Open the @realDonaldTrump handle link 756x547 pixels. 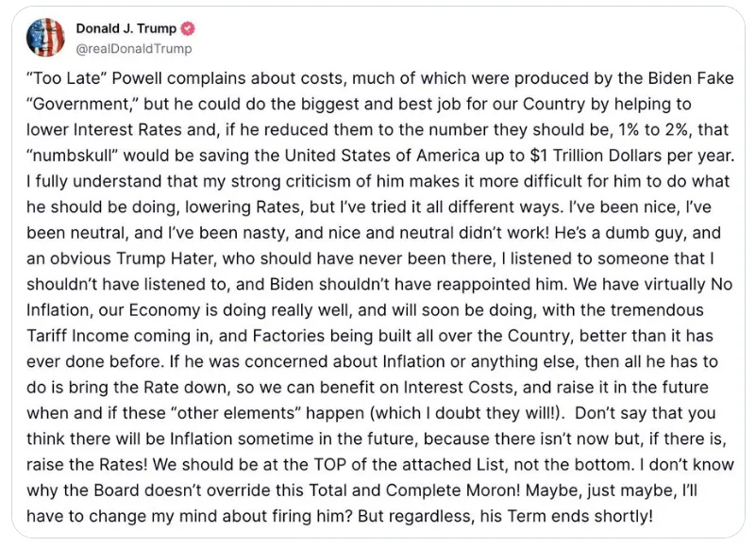point(133,48)
